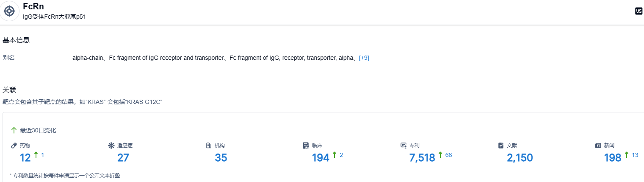The image size is (644, 182).
Task: Click the V5 badge icon
Action: click(x=638, y=11)
